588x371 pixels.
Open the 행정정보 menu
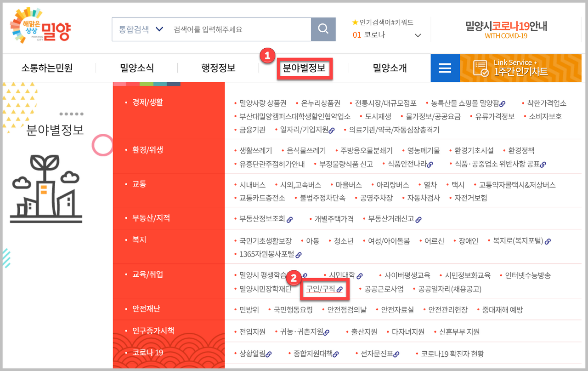pyautogui.click(x=219, y=68)
